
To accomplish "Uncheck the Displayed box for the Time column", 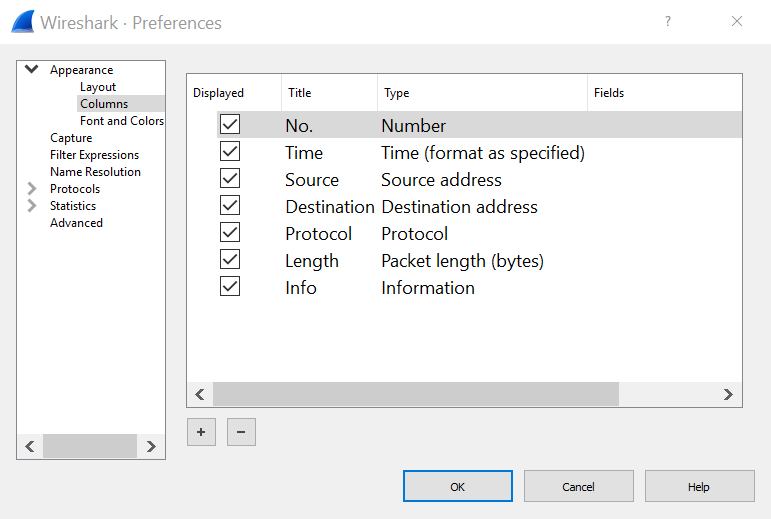I will (x=230, y=152).
